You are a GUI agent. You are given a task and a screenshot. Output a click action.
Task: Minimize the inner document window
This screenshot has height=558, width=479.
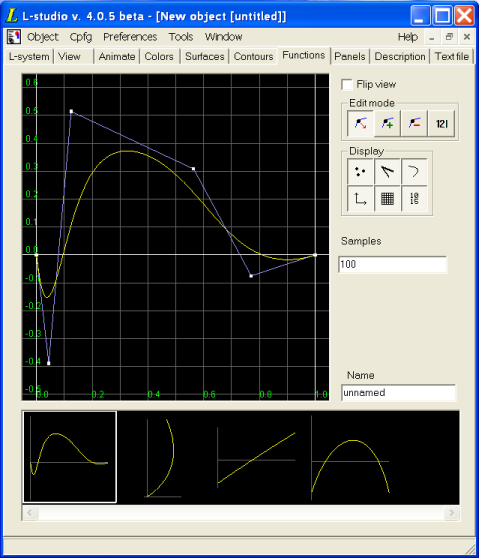click(432, 37)
